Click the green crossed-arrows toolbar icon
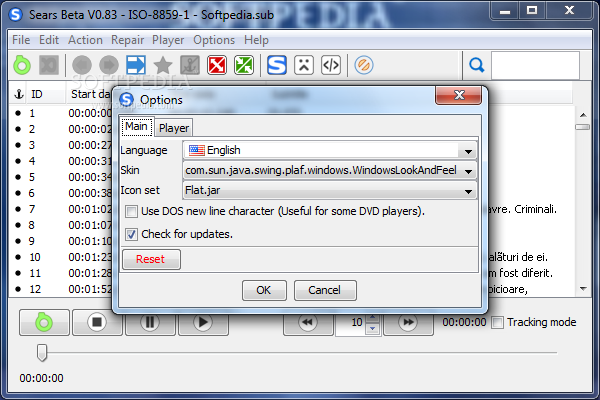The width and height of the screenshot is (600, 400). [x=244, y=65]
